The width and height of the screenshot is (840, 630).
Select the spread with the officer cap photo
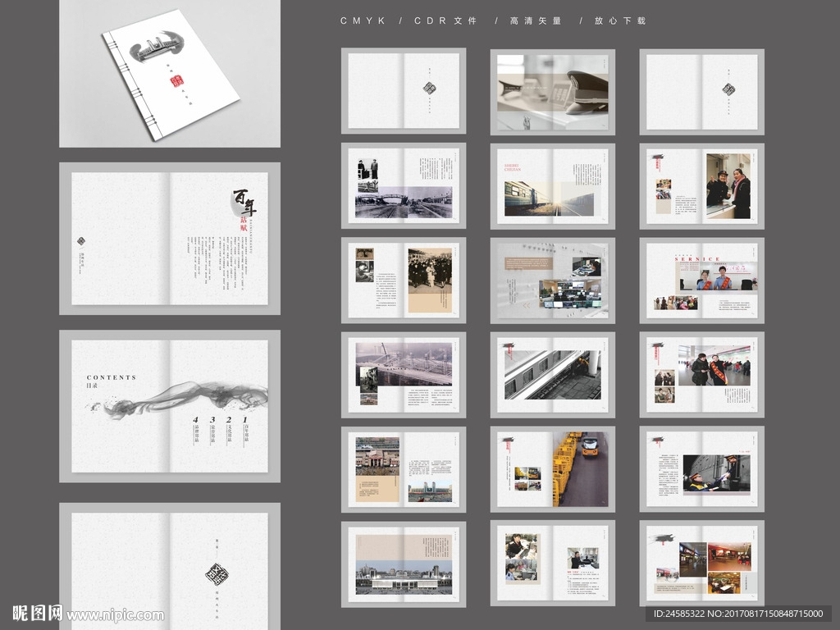click(553, 92)
